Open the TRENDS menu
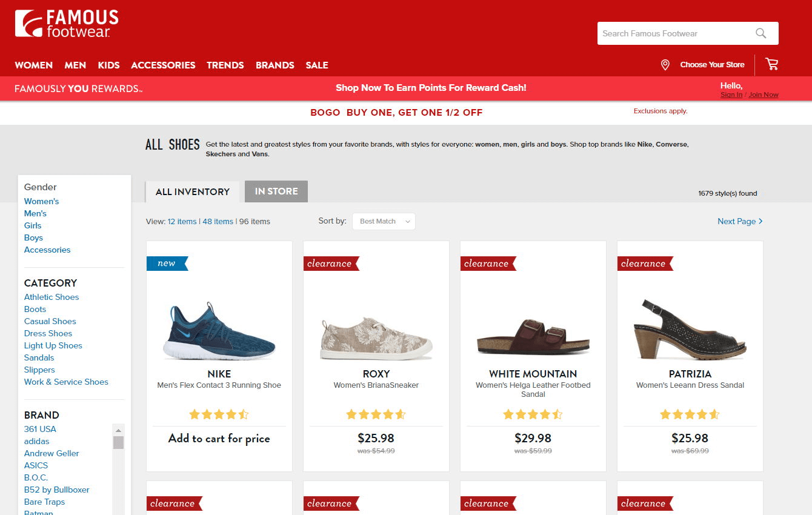The image size is (812, 515). (225, 65)
